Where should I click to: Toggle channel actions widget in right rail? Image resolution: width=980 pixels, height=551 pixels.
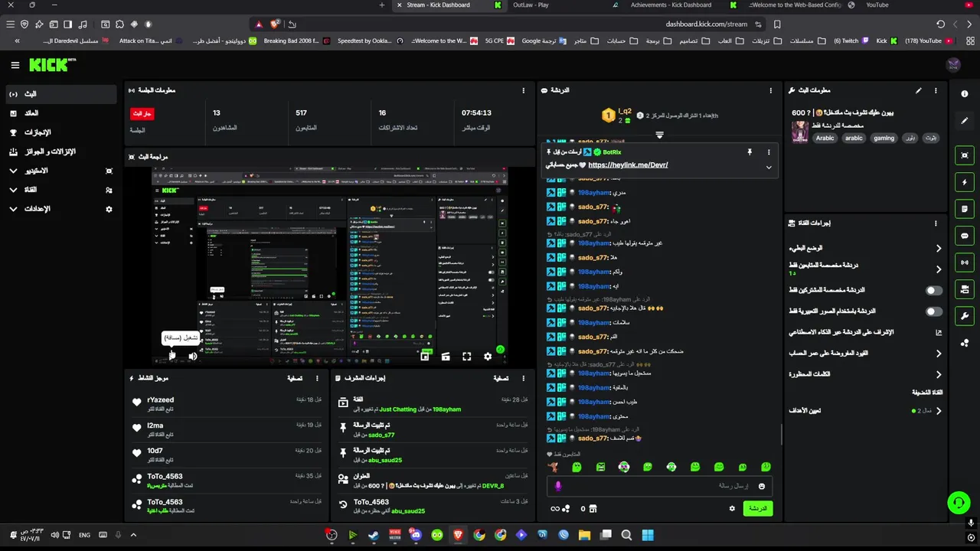(965, 289)
